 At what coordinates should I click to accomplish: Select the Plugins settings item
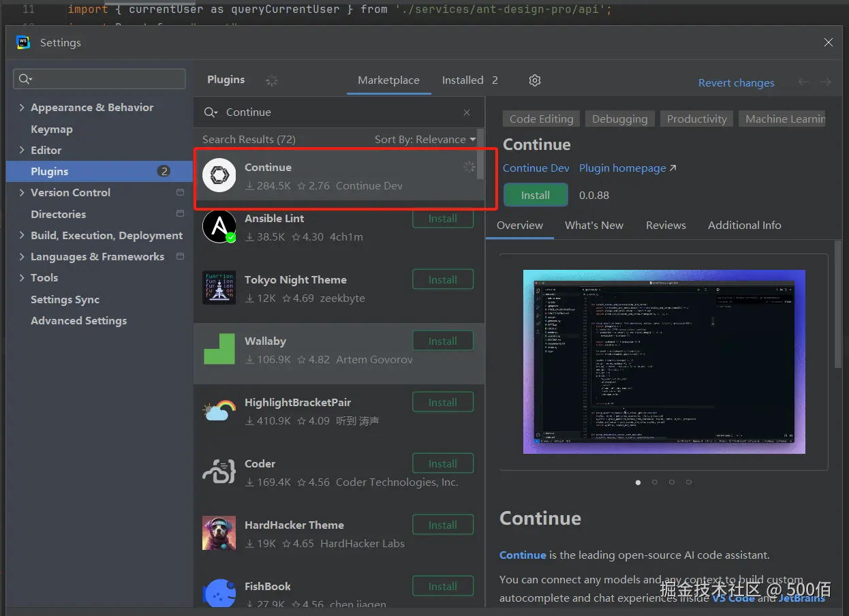(x=99, y=171)
